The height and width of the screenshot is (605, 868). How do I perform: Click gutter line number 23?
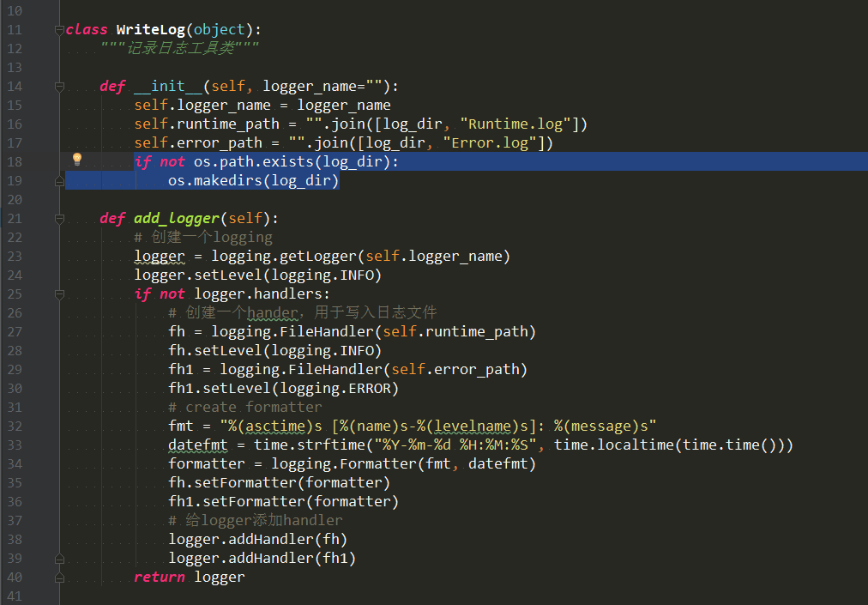[15, 257]
